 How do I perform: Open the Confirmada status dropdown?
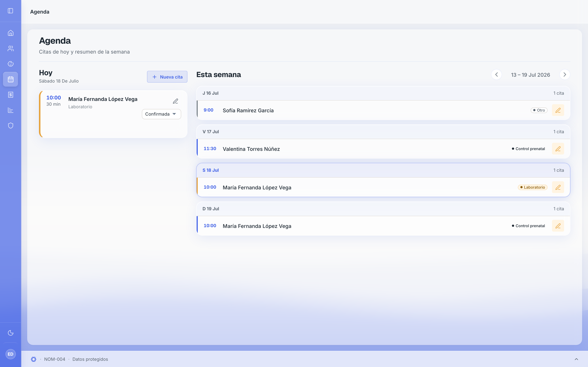point(161,114)
